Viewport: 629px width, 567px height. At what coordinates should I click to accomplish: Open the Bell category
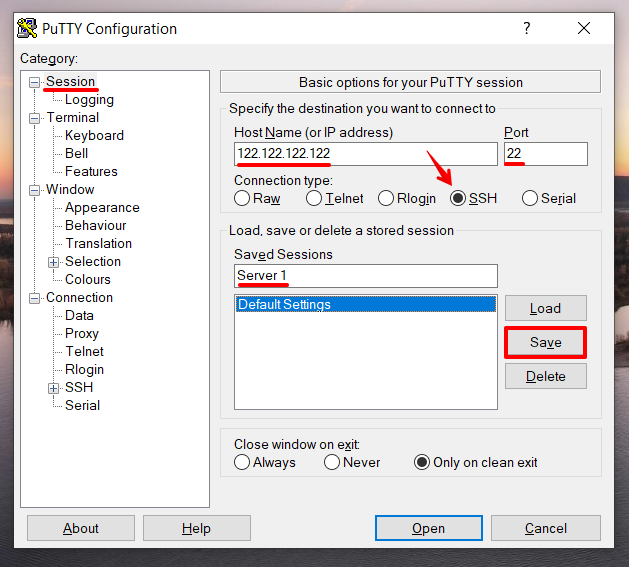tap(77, 154)
